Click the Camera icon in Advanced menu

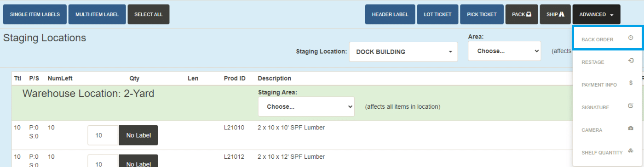click(631, 128)
